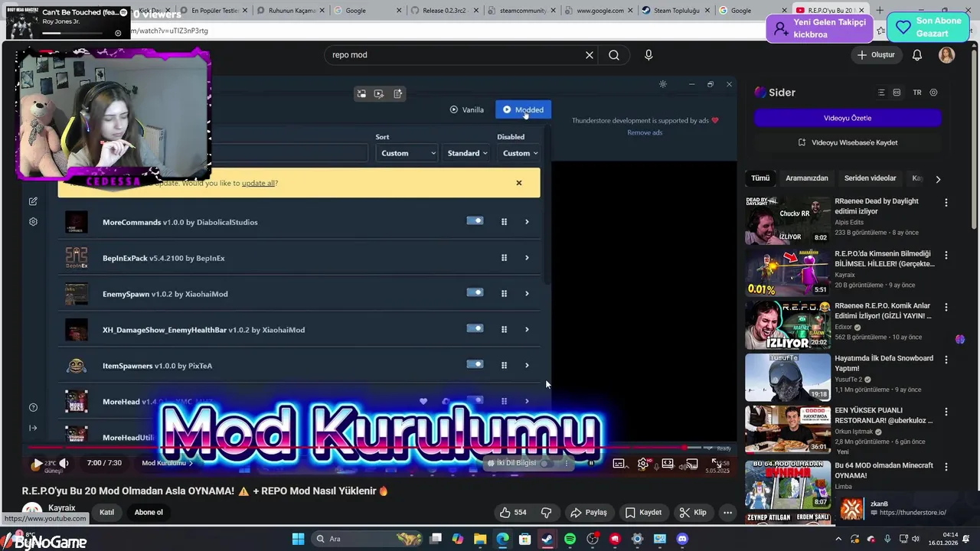Open the Sort Custom dropdown
980x551 pixels.
click(x=407, y=153)
